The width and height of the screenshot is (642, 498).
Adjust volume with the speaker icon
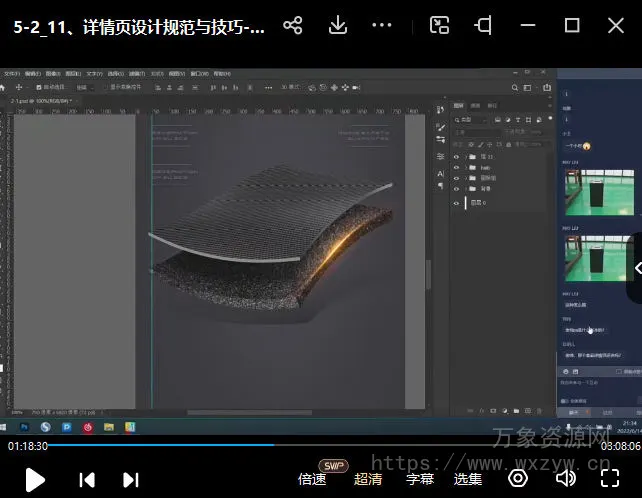point(566,478)
